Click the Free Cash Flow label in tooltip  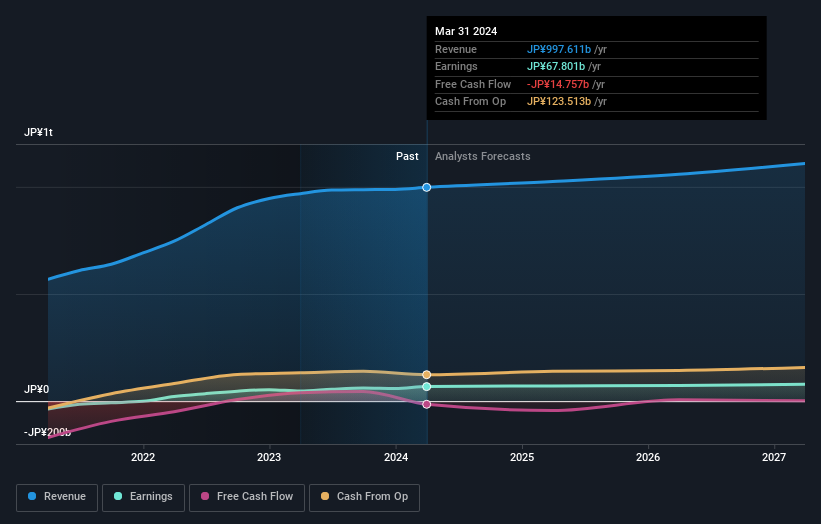[x=473, y=84]
